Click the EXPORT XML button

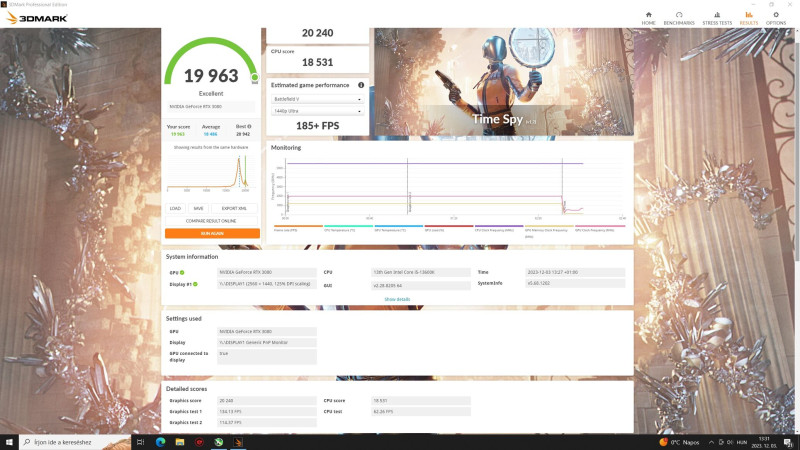click(234, 208)
